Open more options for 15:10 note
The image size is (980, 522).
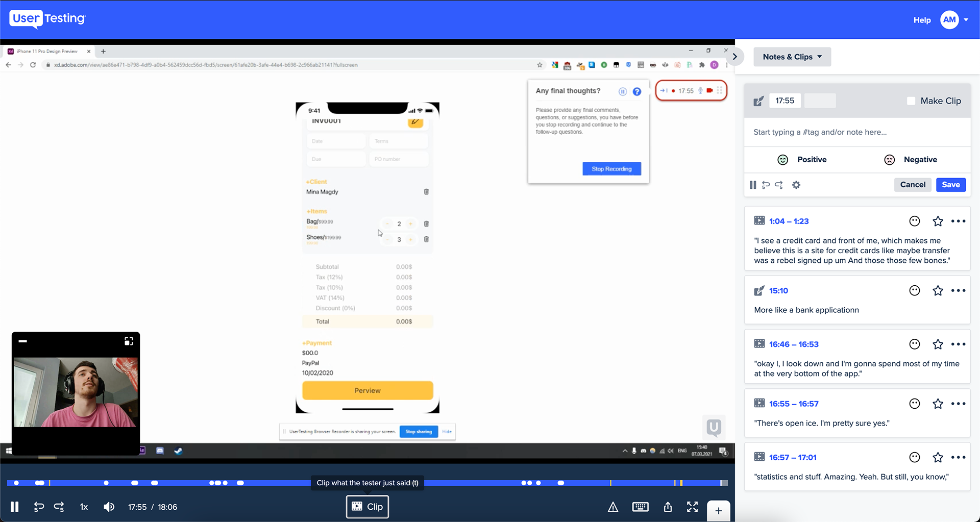tap(959, 290)
